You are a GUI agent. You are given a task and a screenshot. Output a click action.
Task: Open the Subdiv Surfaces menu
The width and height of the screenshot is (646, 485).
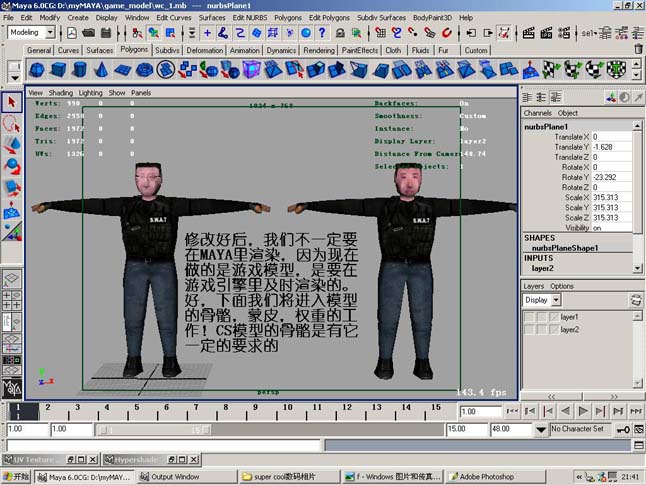pyautogui.click(x=381, y=18)
